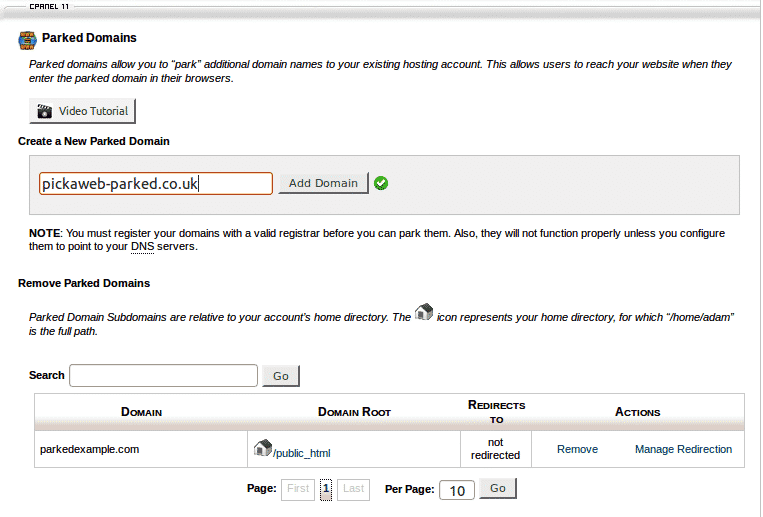Click the home icon beside /public_html
Image resolution: width=763 pixels, height=517 pixels.
tap(263, 448)
